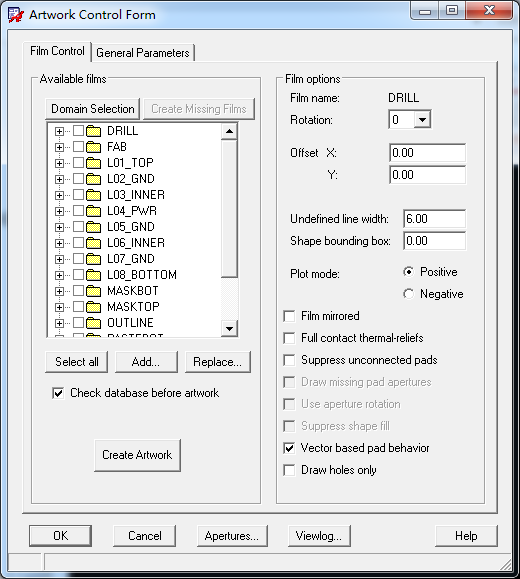
Task: Click the Create Artwork button
Action: pyautogui.click(x=137, y=455)
